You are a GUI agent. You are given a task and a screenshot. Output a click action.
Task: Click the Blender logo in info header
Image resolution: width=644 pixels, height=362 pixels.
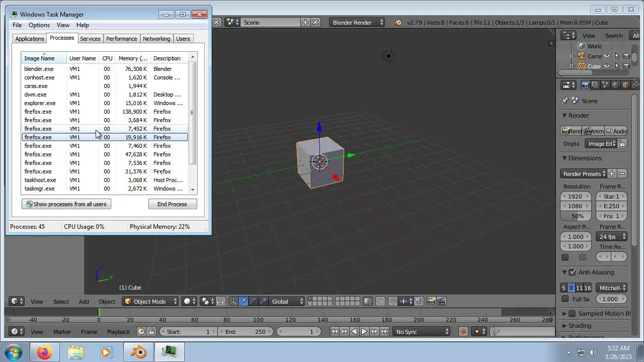[398, 22]
